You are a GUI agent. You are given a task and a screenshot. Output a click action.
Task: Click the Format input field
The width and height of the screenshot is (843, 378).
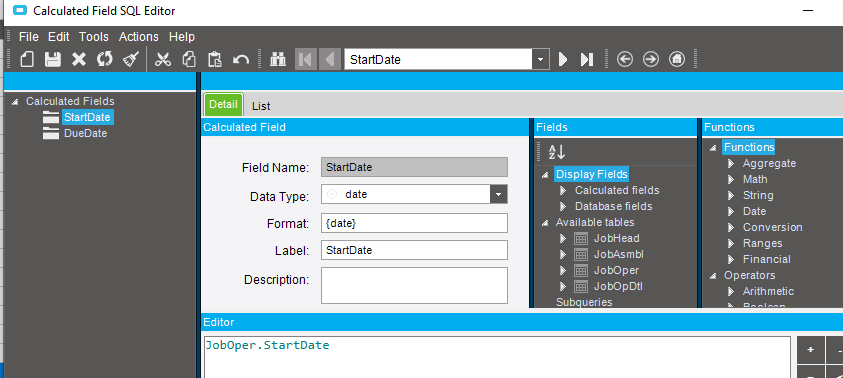click(x=414, y=223)
